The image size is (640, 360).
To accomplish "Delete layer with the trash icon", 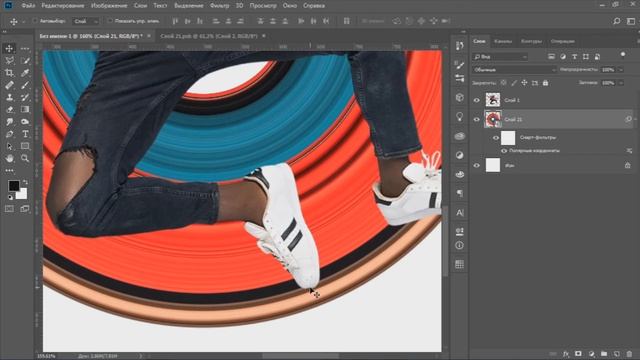I will (x=629, y=354).
